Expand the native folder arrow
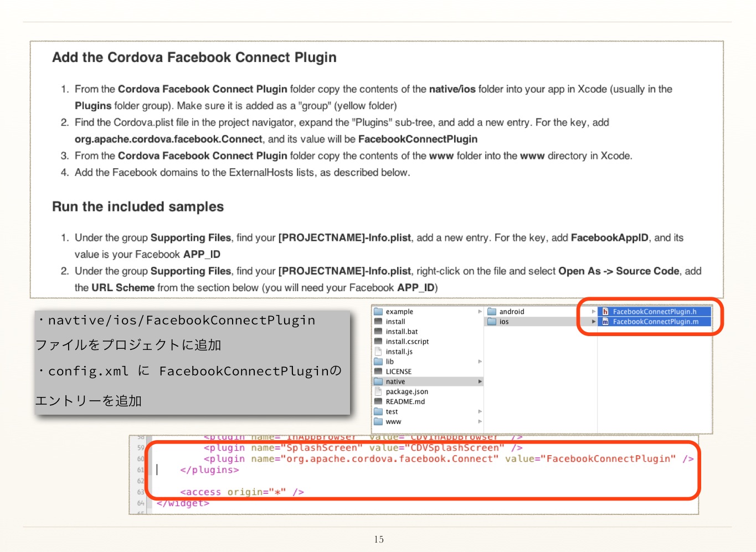The width and height of the screenshot is (756, 552). tap(480, 381)
